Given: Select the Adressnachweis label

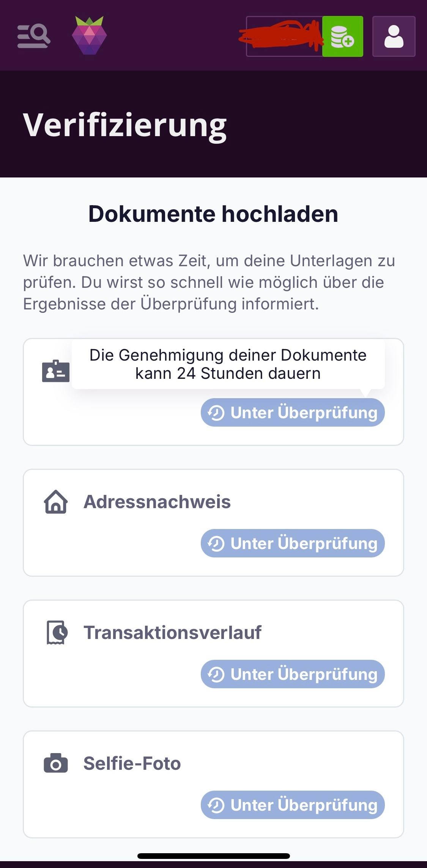Looking at the screenshot, I should coord(157,502).
